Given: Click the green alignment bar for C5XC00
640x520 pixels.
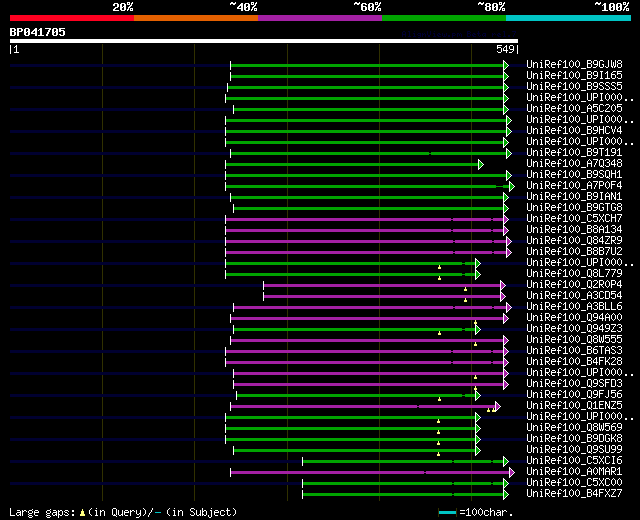Looking at the screenshot, I should pos(403,484).
